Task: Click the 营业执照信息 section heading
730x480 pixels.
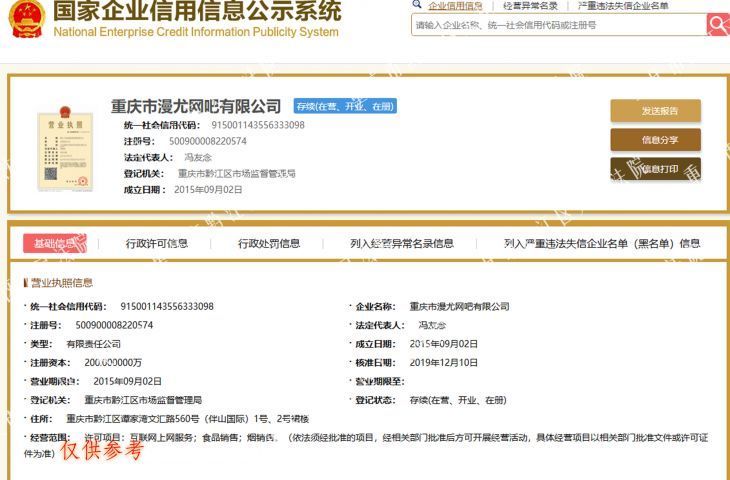Action: point(61,283)
